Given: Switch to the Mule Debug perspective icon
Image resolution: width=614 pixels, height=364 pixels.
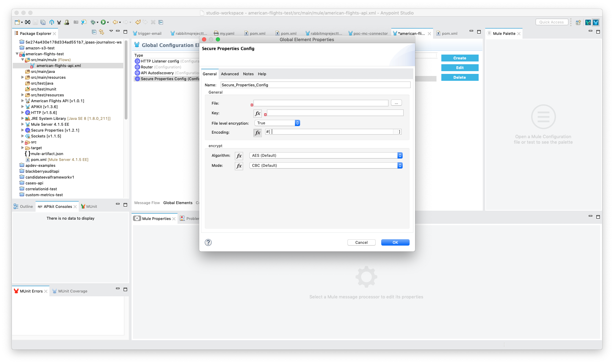Looking at the screenshot, I should pos(588,22).
